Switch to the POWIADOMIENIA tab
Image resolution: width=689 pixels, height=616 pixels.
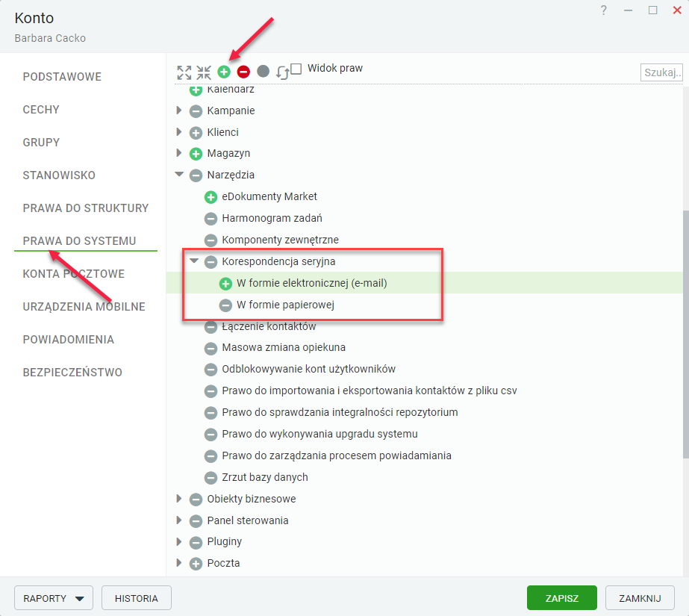click(69, 340)
